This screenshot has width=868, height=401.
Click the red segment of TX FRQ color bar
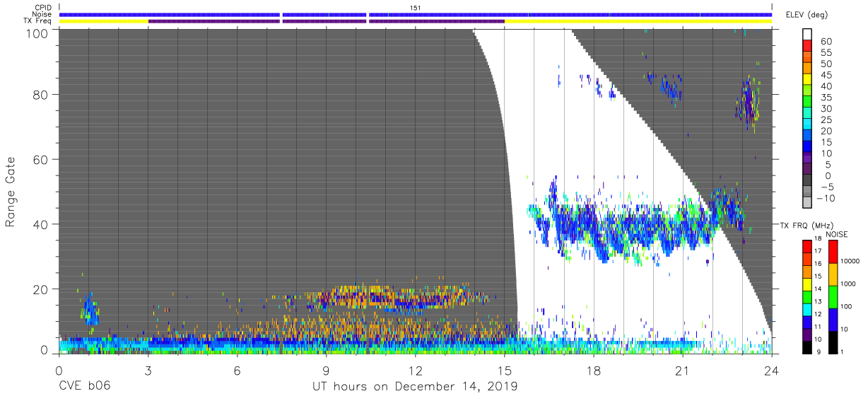(807, 245)
